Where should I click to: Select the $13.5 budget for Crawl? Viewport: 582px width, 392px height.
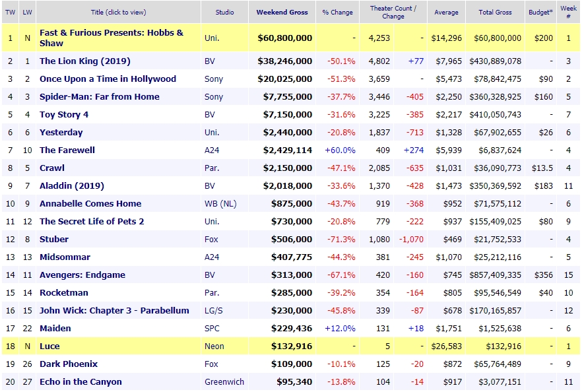(x=542, y=168)
